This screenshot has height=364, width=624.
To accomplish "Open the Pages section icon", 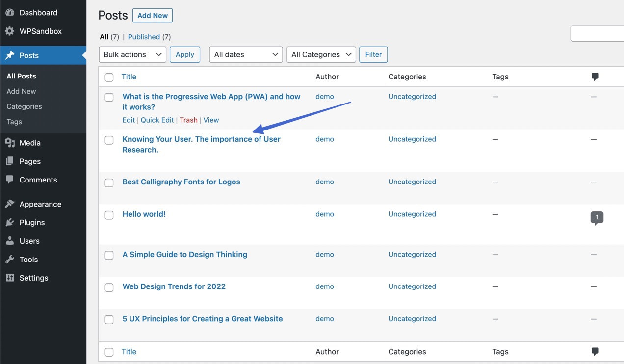I will [x=10, y=161].
